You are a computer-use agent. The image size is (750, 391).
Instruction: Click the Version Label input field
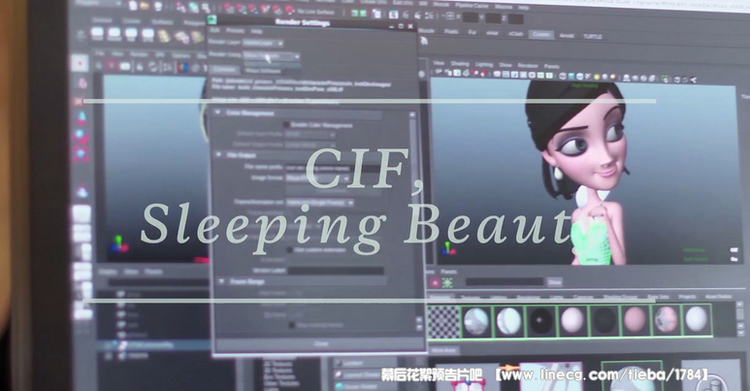coord(335,270)
